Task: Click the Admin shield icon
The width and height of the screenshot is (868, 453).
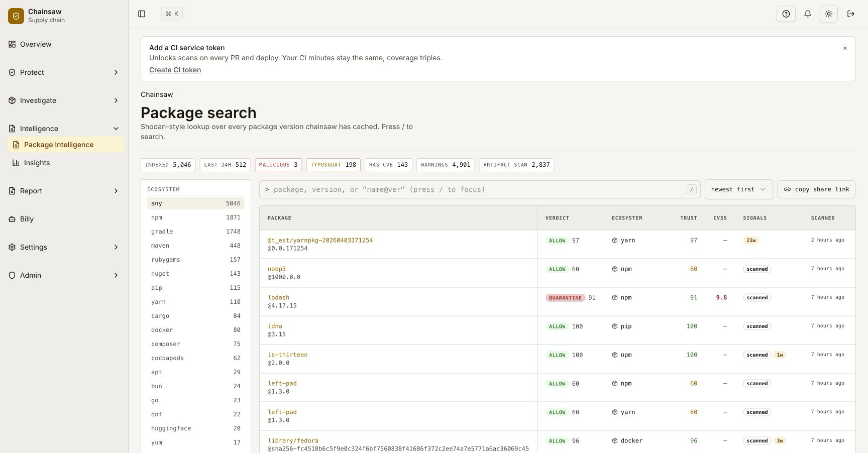Action: 12,275
